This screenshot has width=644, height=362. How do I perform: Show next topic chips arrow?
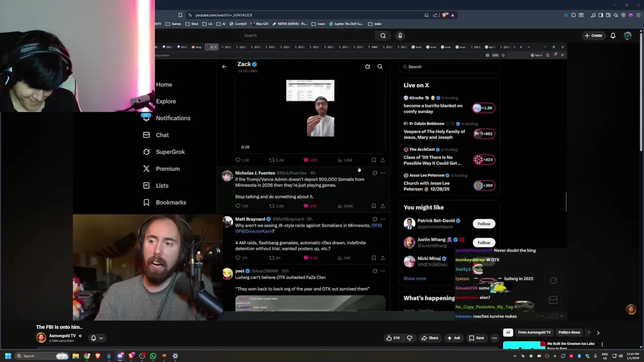coord(598,332)
